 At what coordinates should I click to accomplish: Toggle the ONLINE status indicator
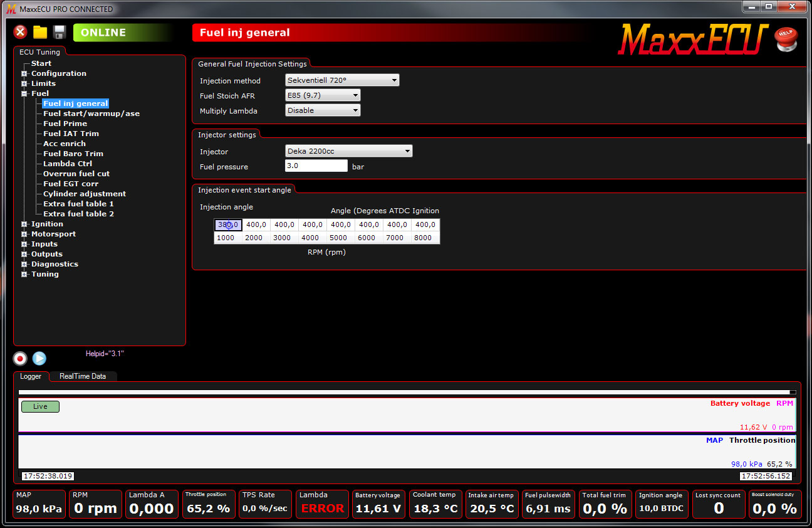pyautogui.click(x=124, y=33)
